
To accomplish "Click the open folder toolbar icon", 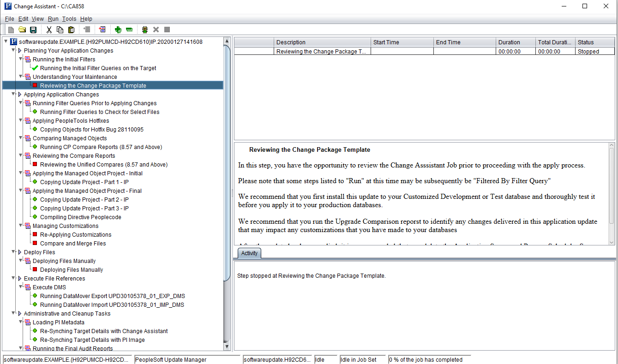I will tap(22, 30).
